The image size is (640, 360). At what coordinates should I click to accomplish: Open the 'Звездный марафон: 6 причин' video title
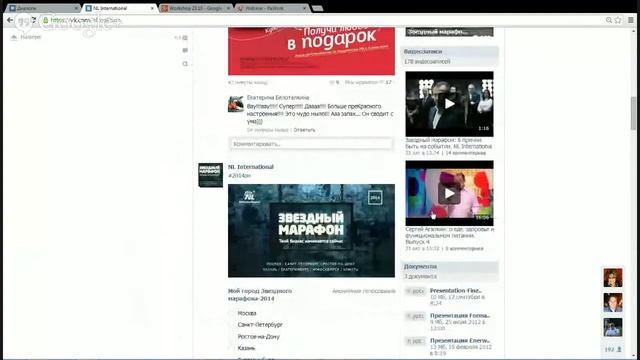[449, 143]
